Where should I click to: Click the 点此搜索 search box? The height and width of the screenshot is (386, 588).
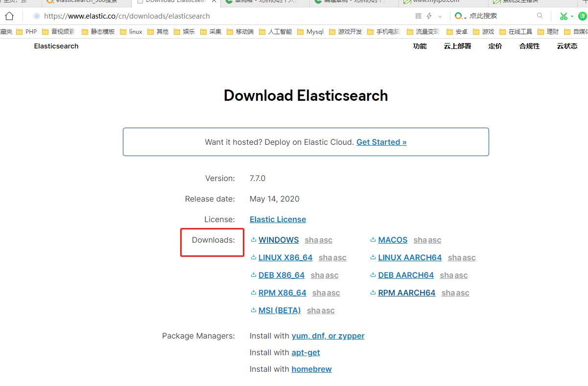(483, 16)
